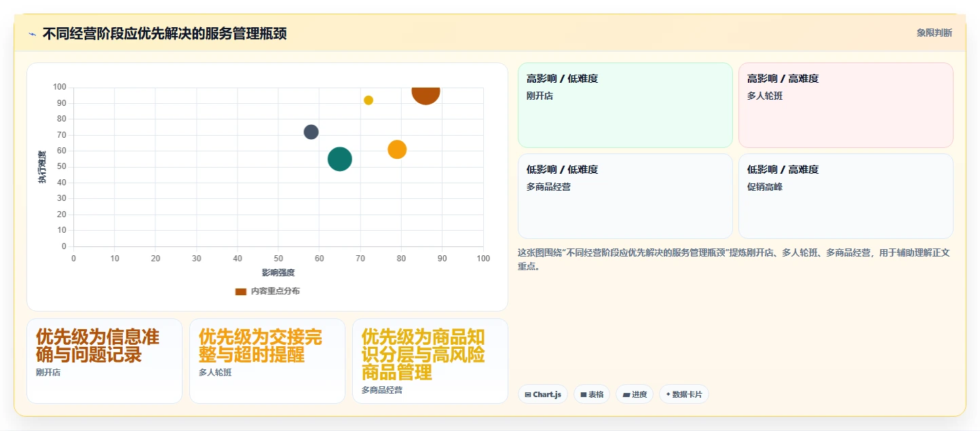Click 多商品经营 caption under third priority card

[x=382, y=390]
